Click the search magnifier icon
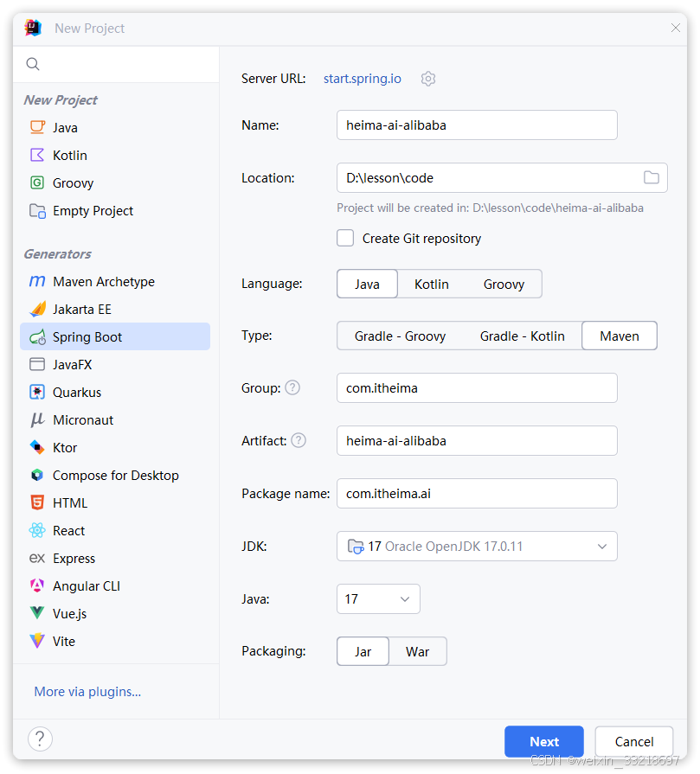The image size is (700, 774). point(33,64)
